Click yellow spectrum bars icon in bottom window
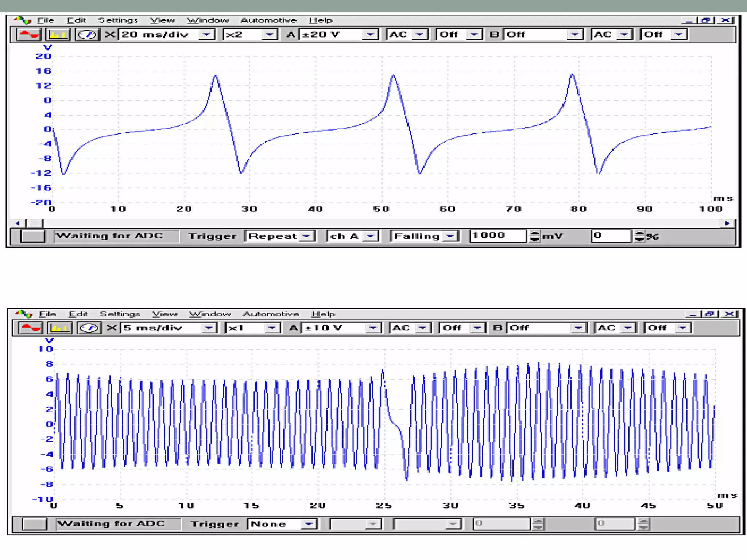 pos(59,328)
